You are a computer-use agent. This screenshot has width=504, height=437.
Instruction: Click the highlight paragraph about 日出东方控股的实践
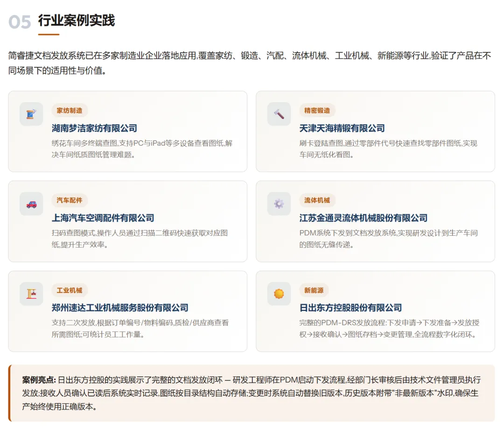point(252,393)
